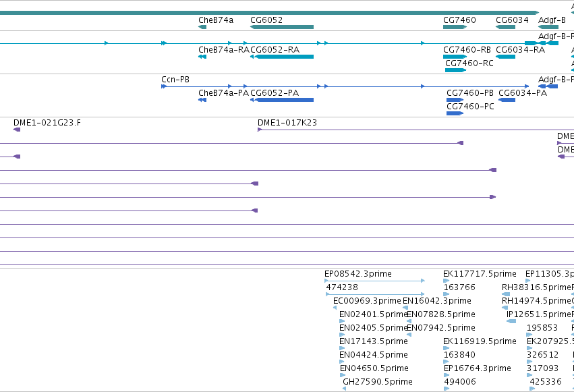
Task: Select the EP16764.3prime EST label
Action: (478, 368)
